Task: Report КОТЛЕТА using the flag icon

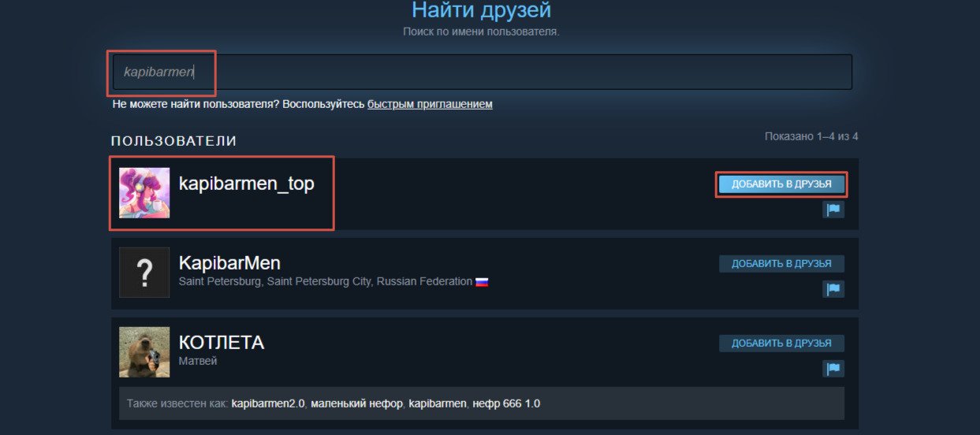Action: click(x=833, y=369)
